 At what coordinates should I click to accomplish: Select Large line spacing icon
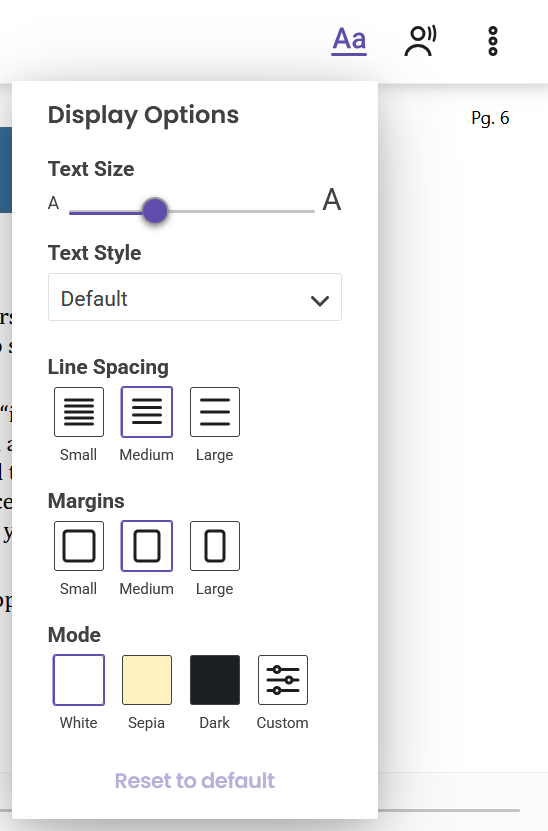click(x=215, y=412)
